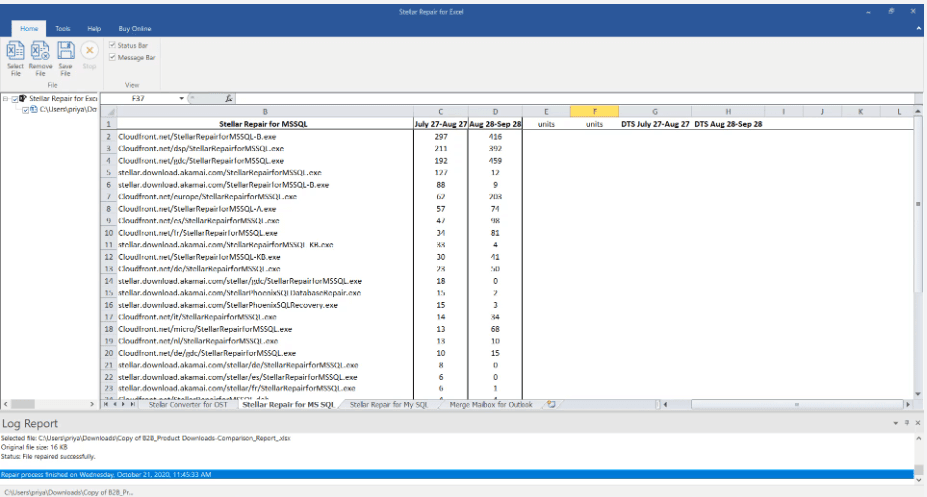The image size is (927, 497).
Task: Open the Buy Online tab
Action: click(x=135, y=28)
